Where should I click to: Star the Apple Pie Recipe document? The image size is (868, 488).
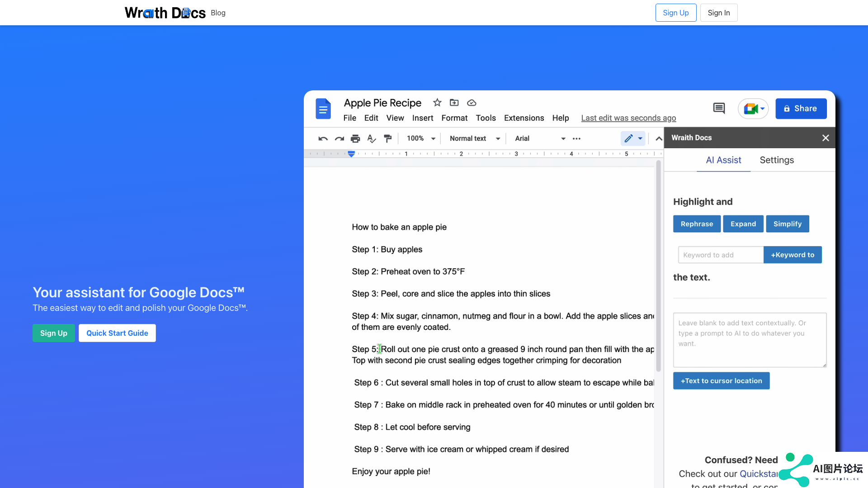pos(437,103)
